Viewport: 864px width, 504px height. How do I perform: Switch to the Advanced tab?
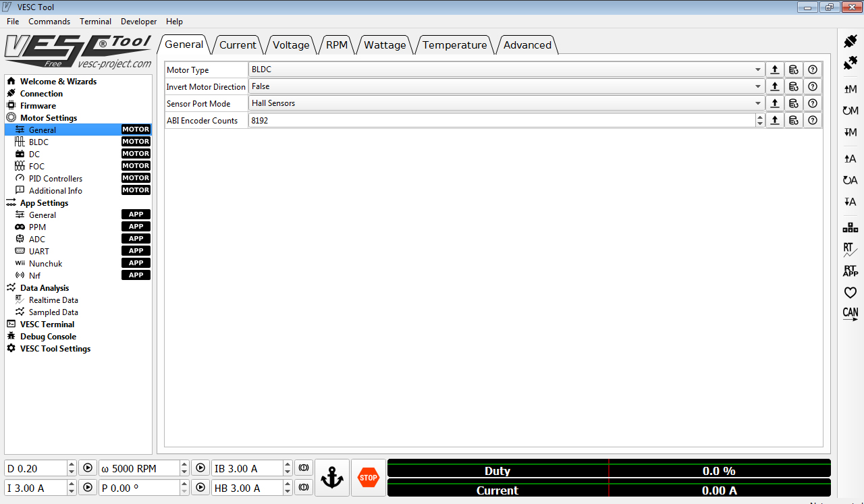pyautogui.click(x=527, y=45)
